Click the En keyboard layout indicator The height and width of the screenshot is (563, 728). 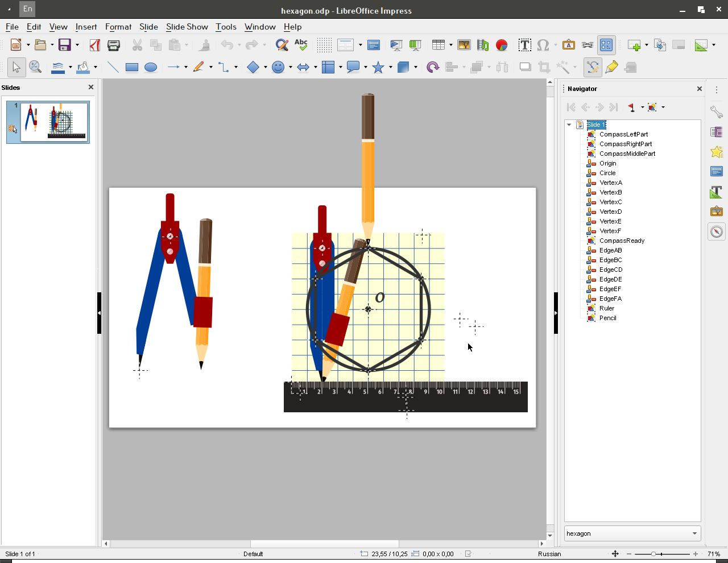27,9
